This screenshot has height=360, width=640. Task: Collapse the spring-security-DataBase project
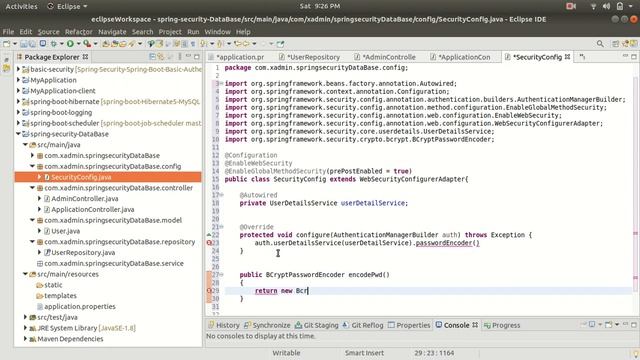tap(18, 134)
